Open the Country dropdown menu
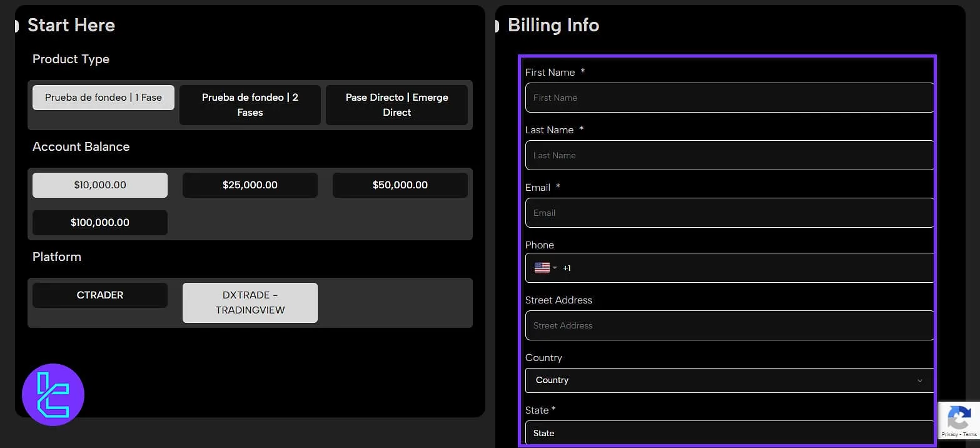The width and height of the screenshot is (980, 448). (729, 380)
